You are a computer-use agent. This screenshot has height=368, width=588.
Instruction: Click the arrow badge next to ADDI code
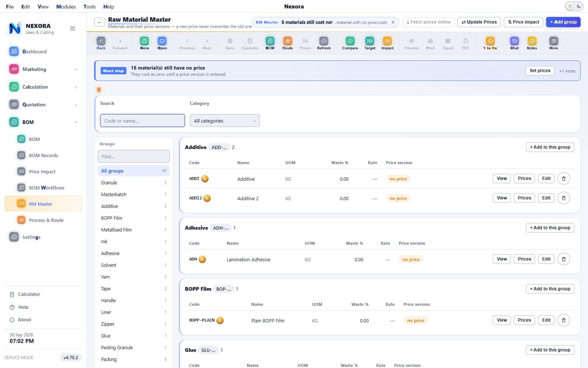[x=205, y=179]
